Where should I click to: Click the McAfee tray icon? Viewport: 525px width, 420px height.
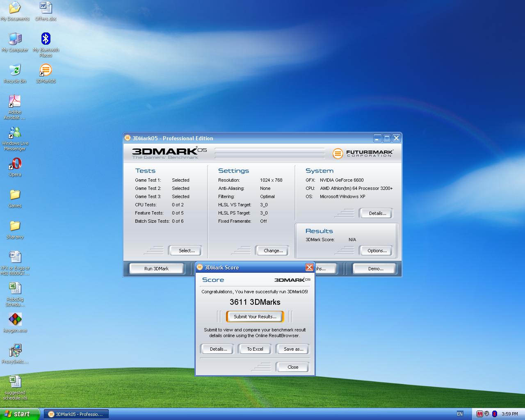479,414
